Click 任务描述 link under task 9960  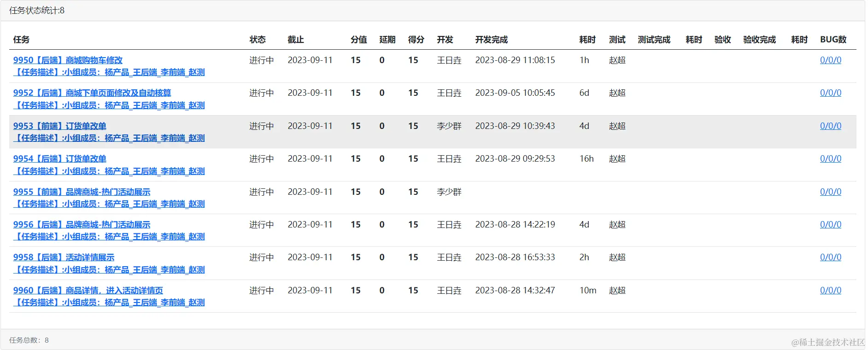(109, 303)
